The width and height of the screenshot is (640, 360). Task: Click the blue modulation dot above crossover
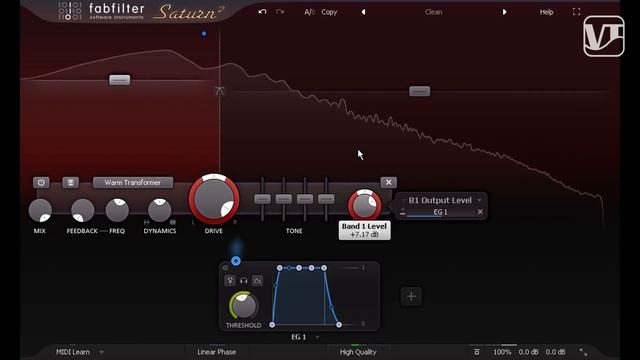(x=204, y=33)
